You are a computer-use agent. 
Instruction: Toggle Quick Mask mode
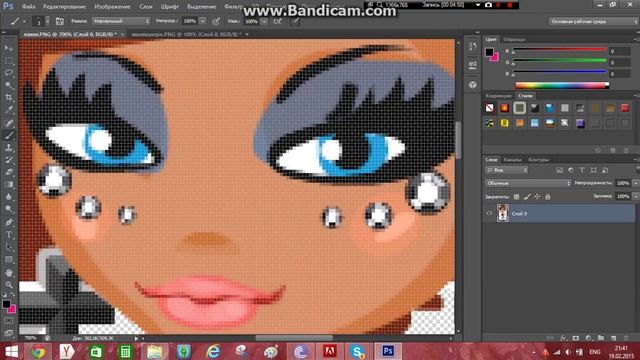(x=9, y=321)
